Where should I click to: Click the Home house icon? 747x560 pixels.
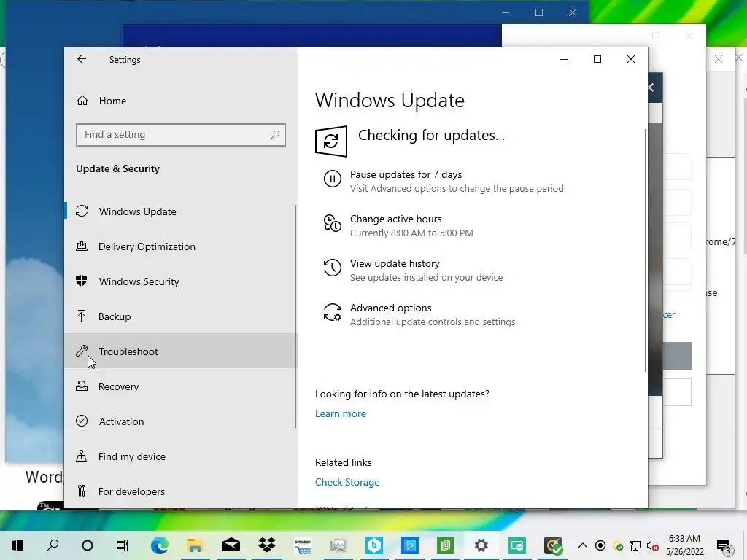pos(82,101)
